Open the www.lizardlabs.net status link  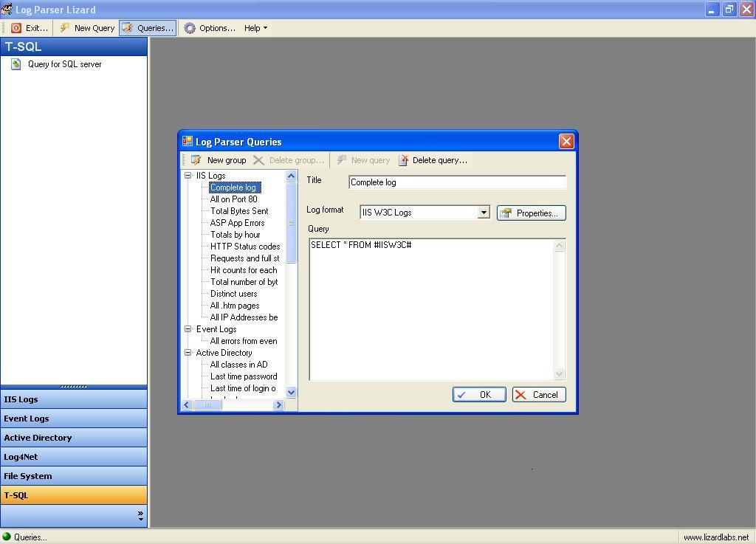[x=716, y=537]
